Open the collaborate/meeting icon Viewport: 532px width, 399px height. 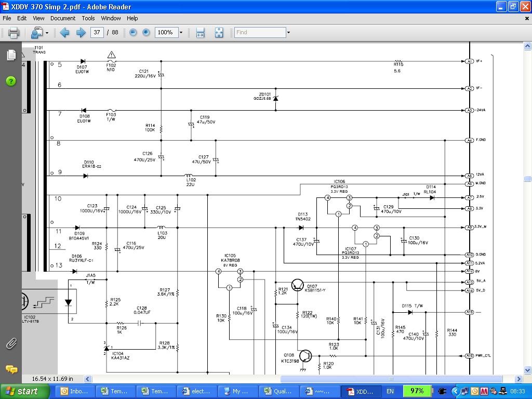pyautogui.click(x=36, y=33)
